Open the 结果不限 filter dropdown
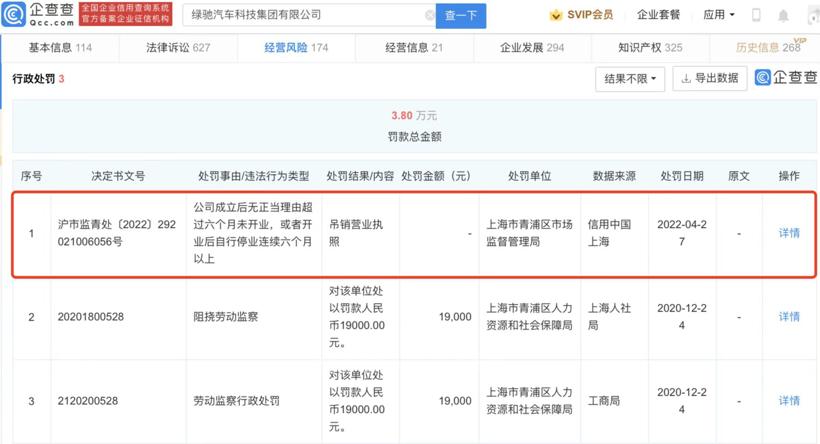 click(x=628, y=78)
